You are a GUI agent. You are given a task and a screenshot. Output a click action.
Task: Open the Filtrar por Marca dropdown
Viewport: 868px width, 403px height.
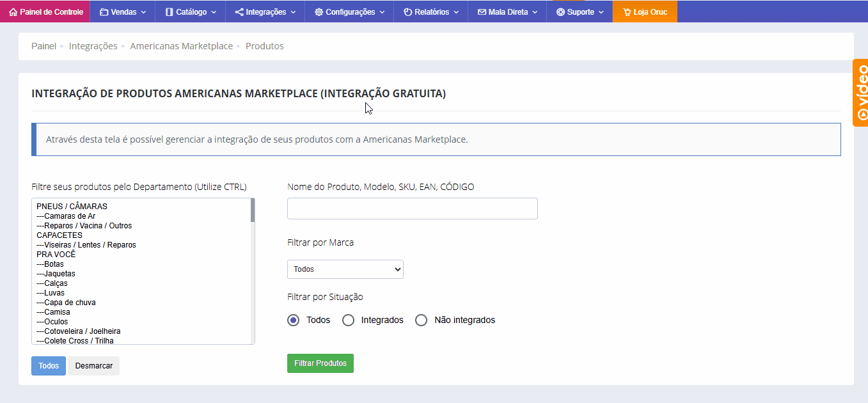point(345,269)
